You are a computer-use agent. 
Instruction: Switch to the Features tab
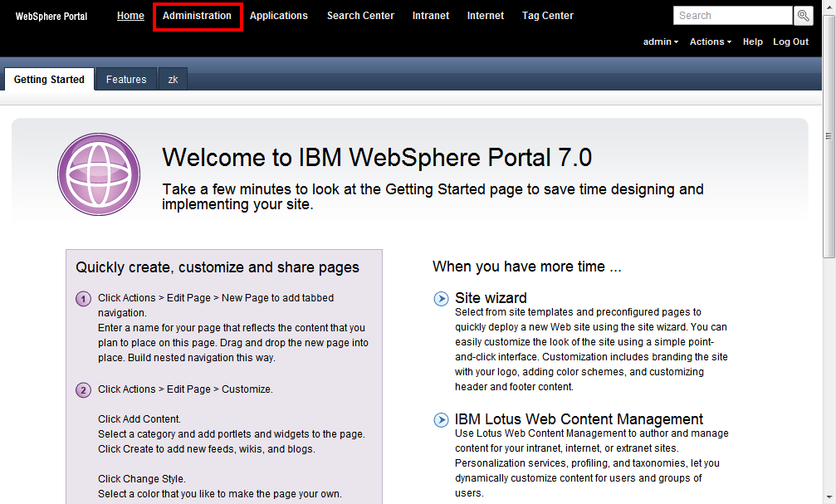(x=126, y=80)
